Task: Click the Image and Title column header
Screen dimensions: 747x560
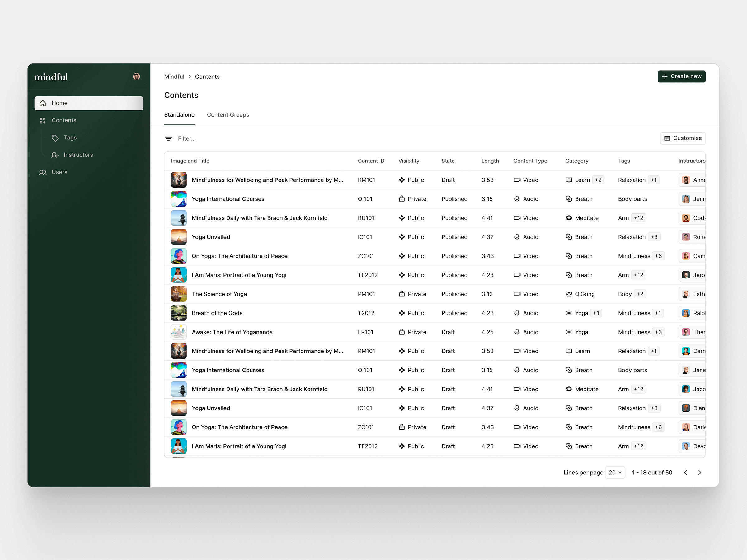Action: 190,161
